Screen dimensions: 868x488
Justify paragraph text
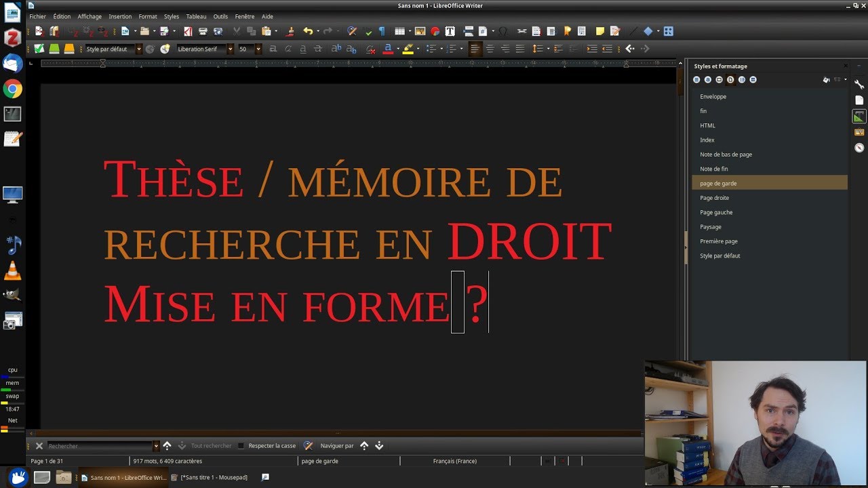520,49
